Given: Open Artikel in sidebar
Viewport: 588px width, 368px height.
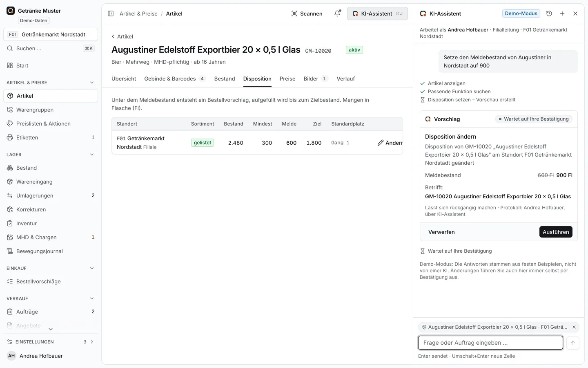Looking at the screenshot, I should coord(51,96).
